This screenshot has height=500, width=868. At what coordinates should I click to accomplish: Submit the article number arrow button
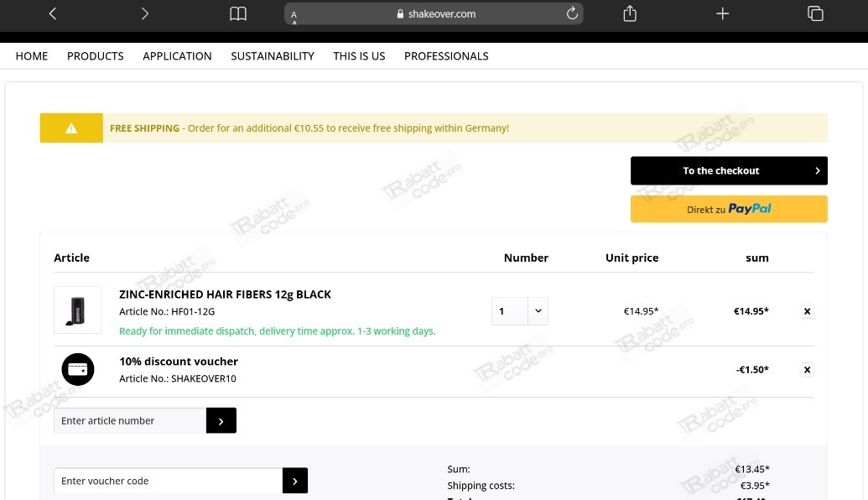coord(221,420)
